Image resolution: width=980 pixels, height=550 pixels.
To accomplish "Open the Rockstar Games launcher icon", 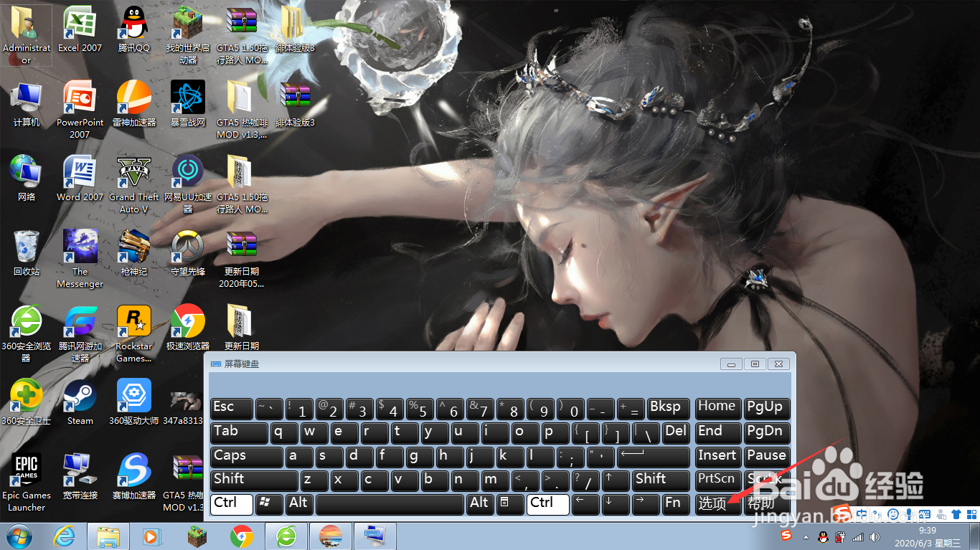I will [134, 333].
